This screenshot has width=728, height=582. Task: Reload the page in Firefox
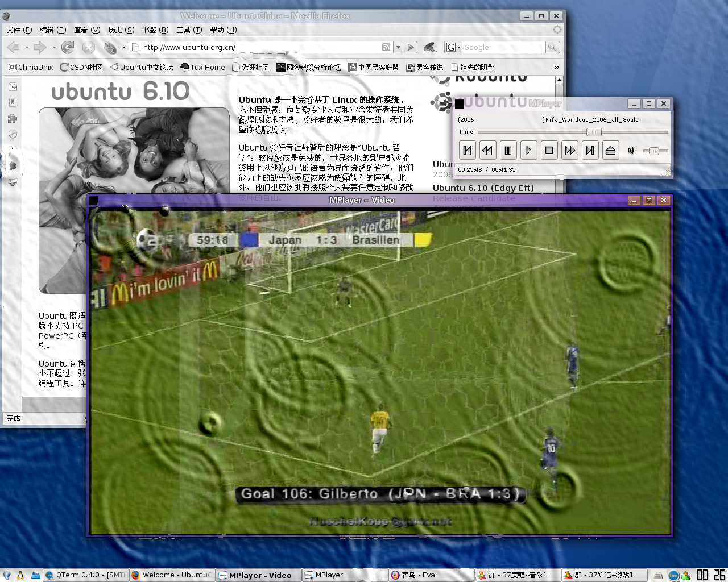click(x=68, y=47)
